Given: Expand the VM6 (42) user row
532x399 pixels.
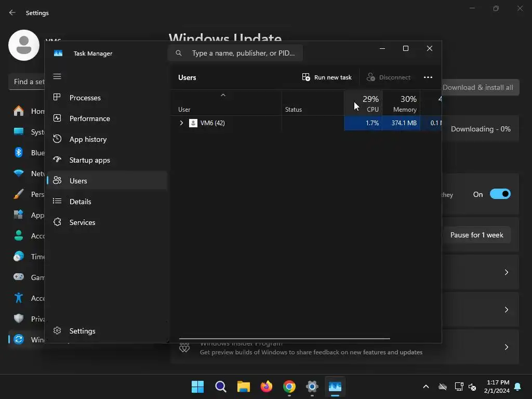Looking at the screenshot, I should click(x=181, y=123).
